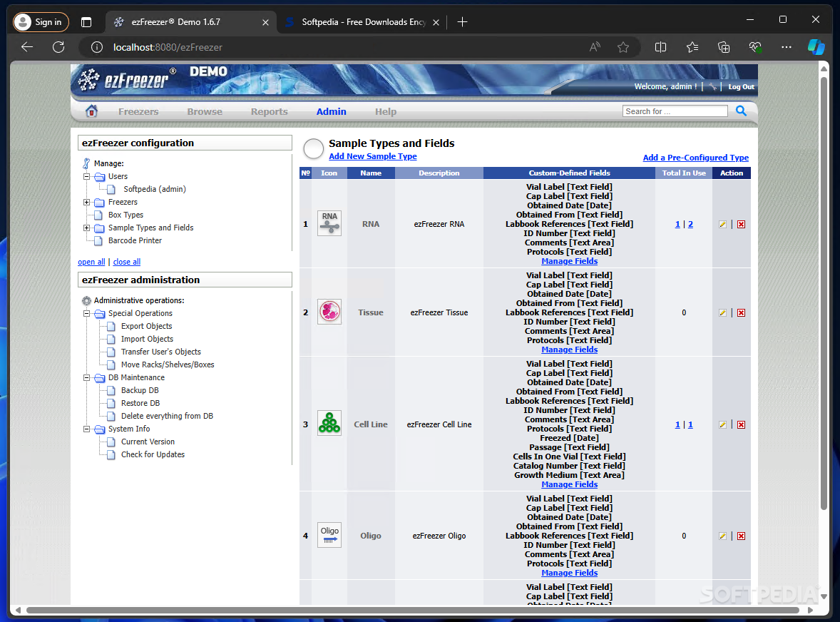Edit the RNA sample type
The width and height of the screenshot is (840, 622).
click(722, 225)
